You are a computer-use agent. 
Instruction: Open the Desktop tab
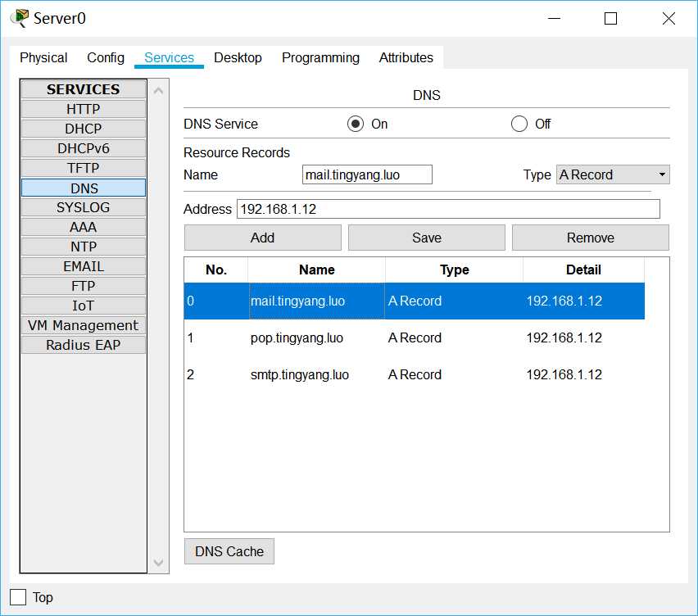(238, 57)
